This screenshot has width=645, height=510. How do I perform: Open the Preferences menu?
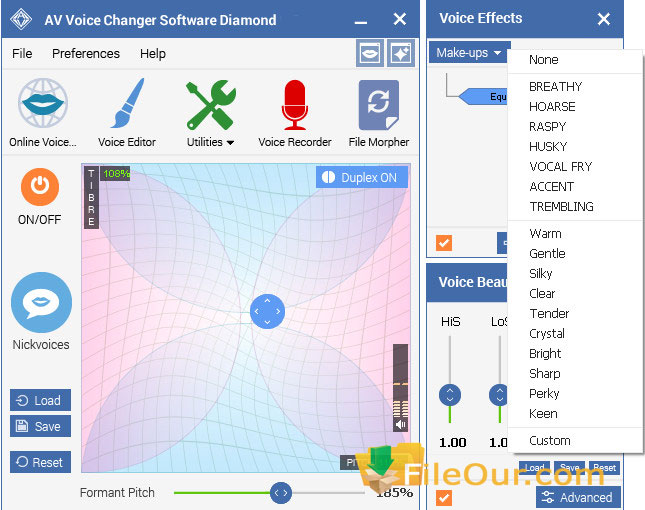coord(86,53)
